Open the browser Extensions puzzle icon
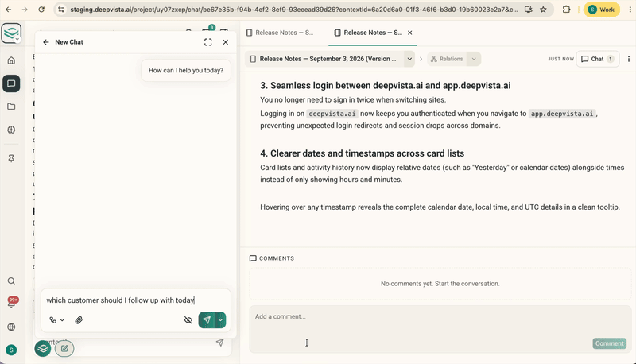The height and width of the screenshot is (364, 636). tap(566, 10)
